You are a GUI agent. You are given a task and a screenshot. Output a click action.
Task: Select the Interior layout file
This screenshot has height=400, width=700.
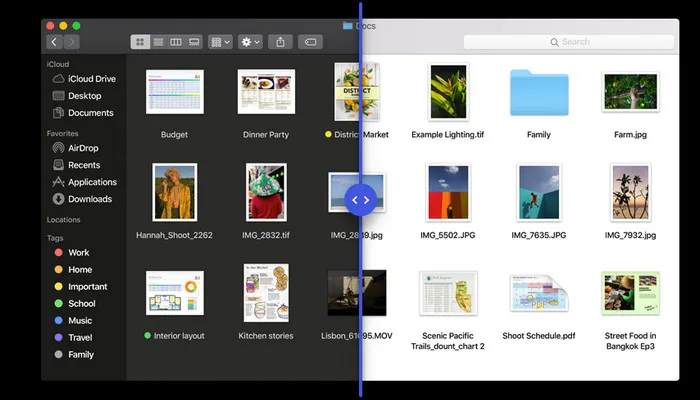175,293
